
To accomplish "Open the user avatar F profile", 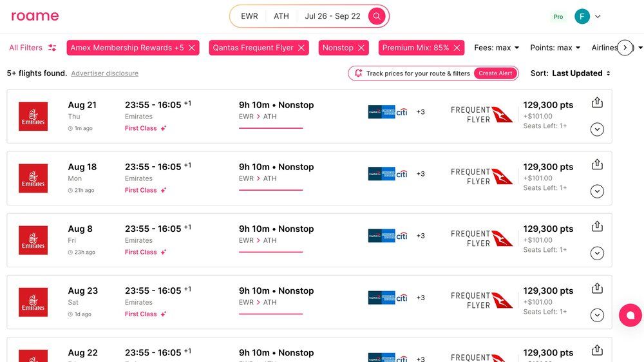I will pos(582,17).
